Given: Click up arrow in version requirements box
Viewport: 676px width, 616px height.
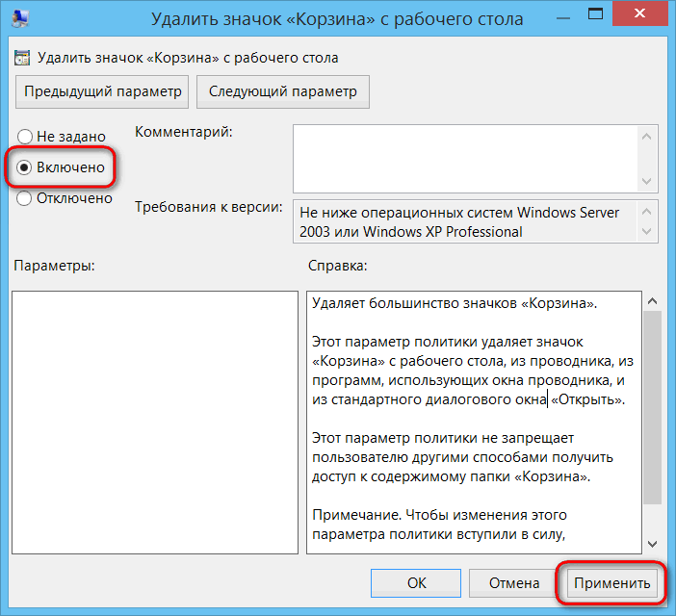Looking at the screenshot, I should 646,211.
